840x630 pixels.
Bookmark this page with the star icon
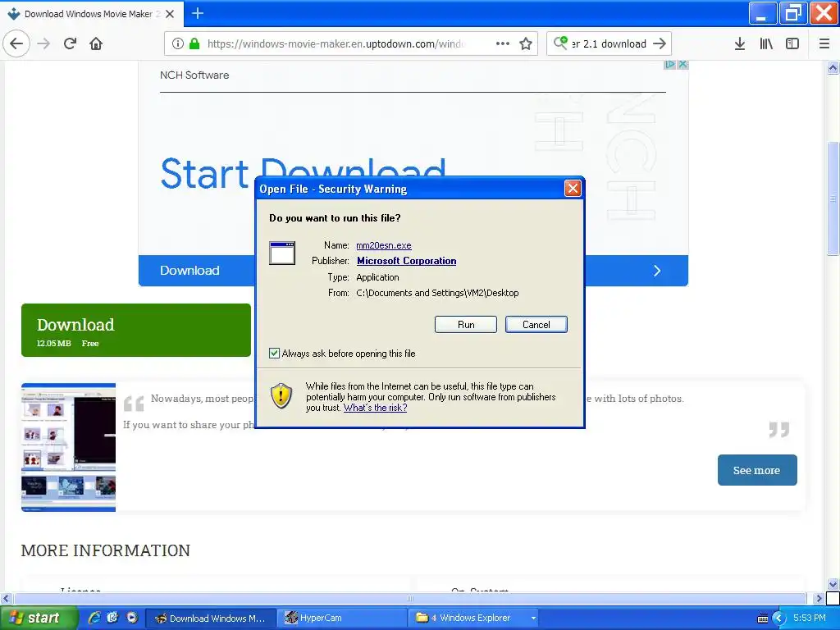coord(526,43)
